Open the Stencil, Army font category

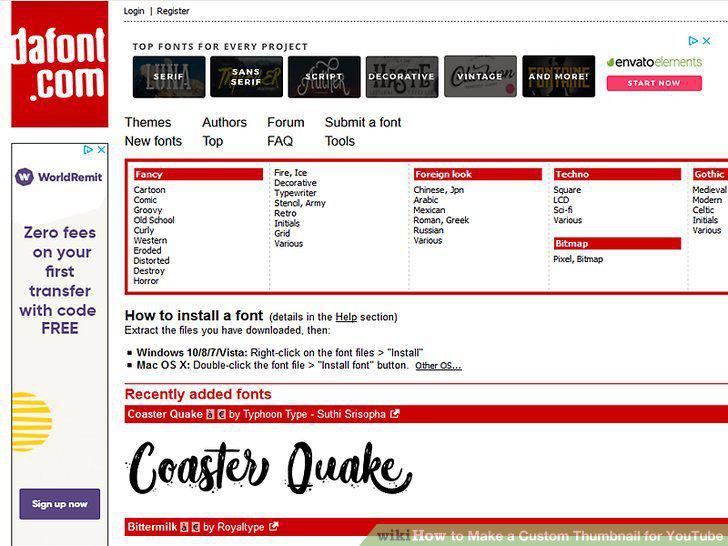(x=299, y=203)
